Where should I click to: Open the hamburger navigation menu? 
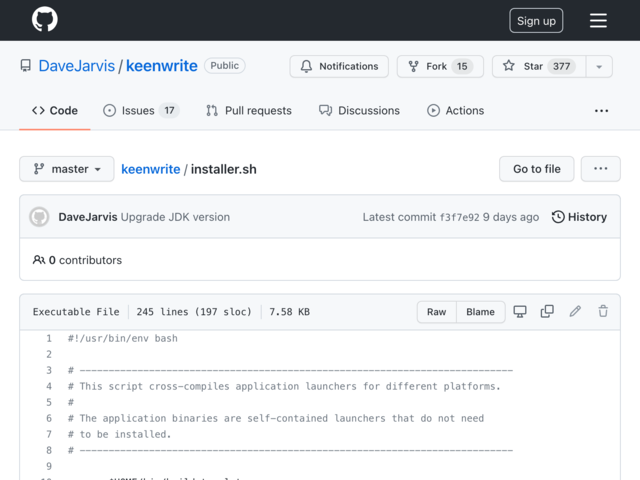[x=598, y=20]
